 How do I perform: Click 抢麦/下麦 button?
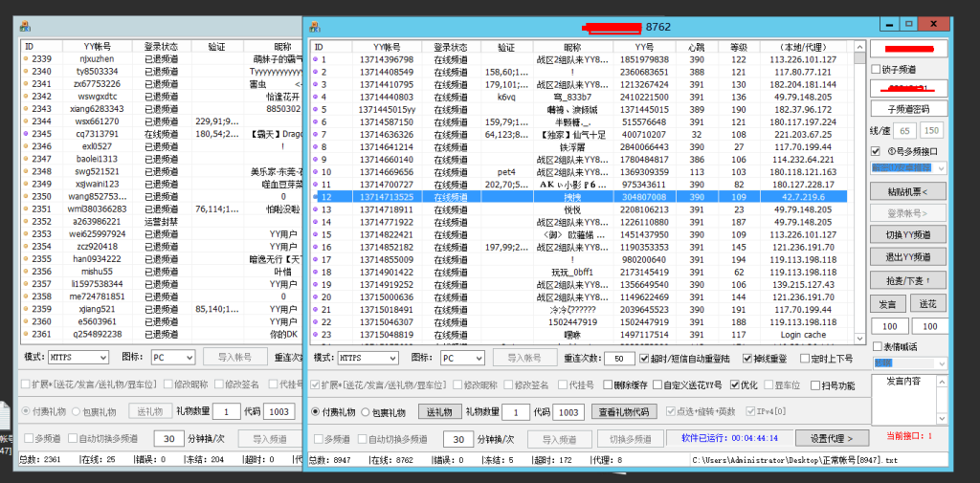[909, 279]
